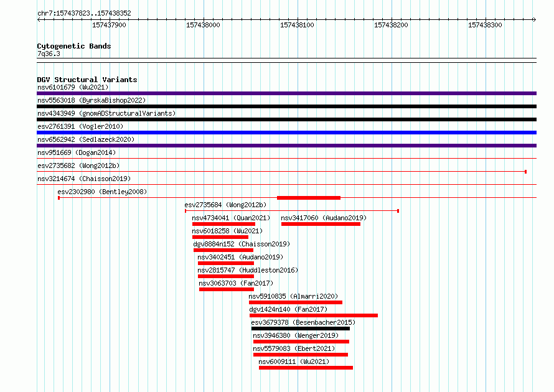
Task: Select the red bar under nsv3063703
Action: [227, 289]
